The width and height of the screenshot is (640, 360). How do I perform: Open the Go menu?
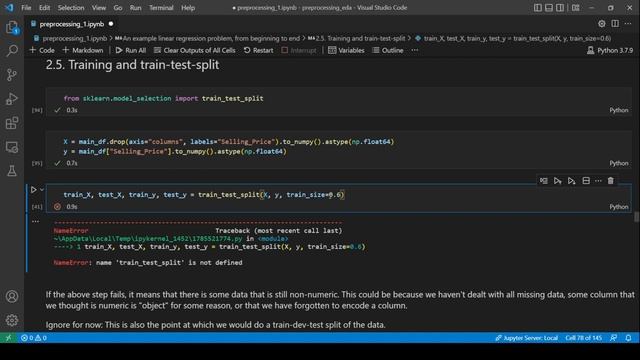pos(118,8)
